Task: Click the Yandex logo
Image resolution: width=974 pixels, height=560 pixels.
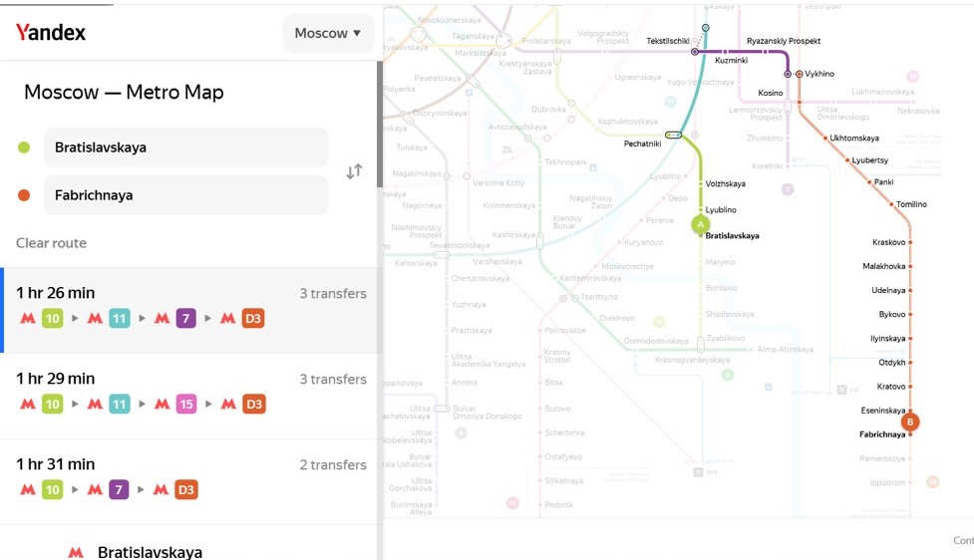Action: tap(50, 32)
